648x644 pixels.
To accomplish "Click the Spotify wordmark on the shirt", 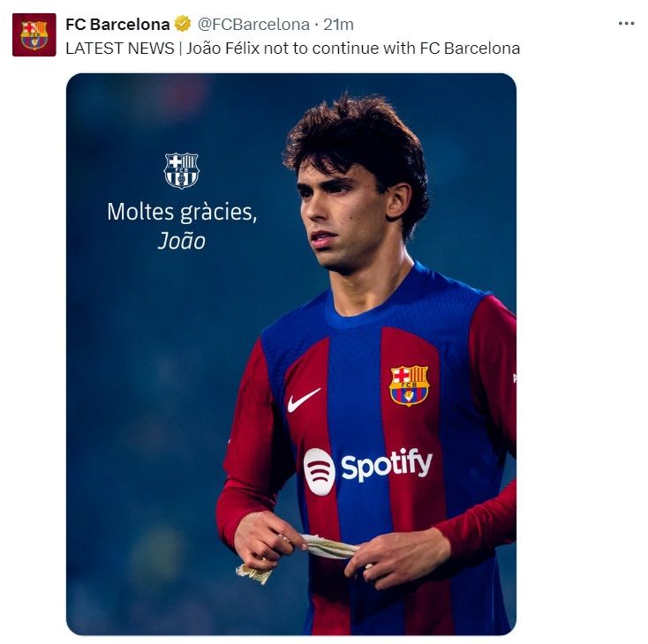I will click(387, 464).
